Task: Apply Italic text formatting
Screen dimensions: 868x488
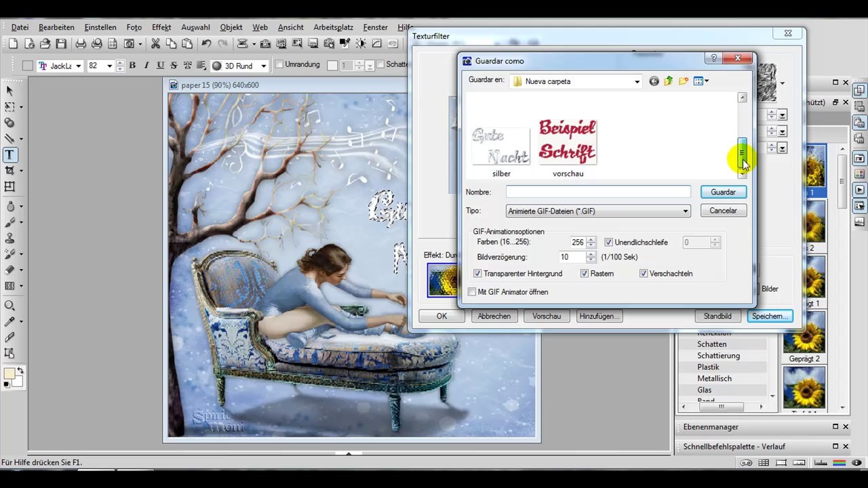Action: click(x=146, y=66)
